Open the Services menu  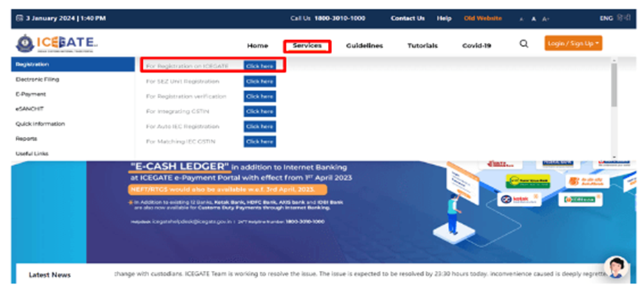[306, 46]
